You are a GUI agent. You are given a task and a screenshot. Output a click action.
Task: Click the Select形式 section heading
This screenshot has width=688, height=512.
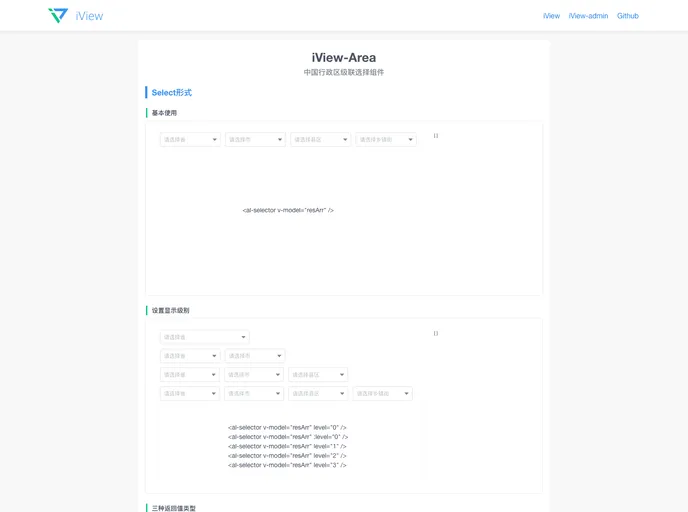click(172, 93)
